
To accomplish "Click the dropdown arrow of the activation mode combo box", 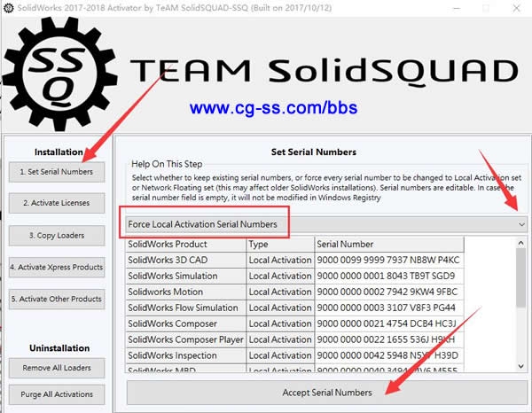I will (x=520, y=225).
